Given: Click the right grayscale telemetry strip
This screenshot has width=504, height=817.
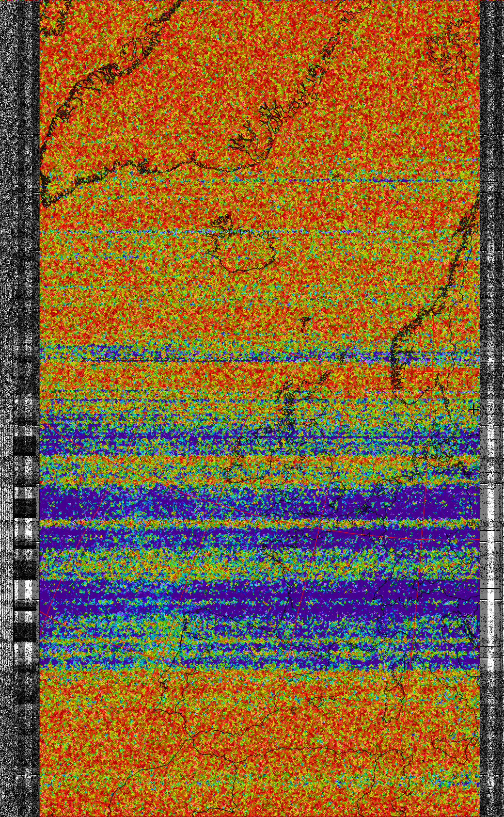Looking at the screenshot, I should click(x=491, y=242).
